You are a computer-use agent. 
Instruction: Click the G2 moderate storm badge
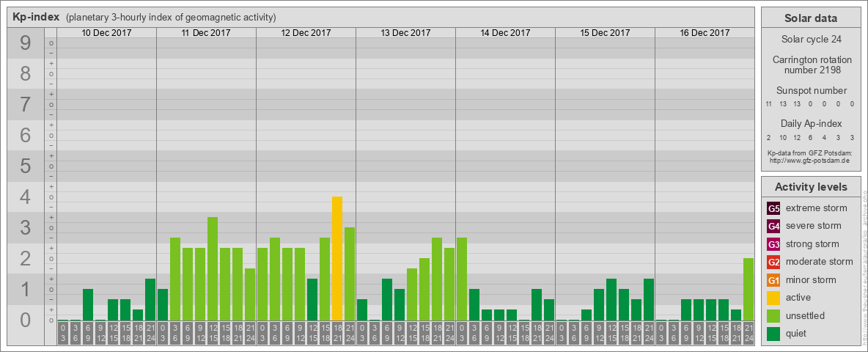pyautogui.click(x=774, y=263)
